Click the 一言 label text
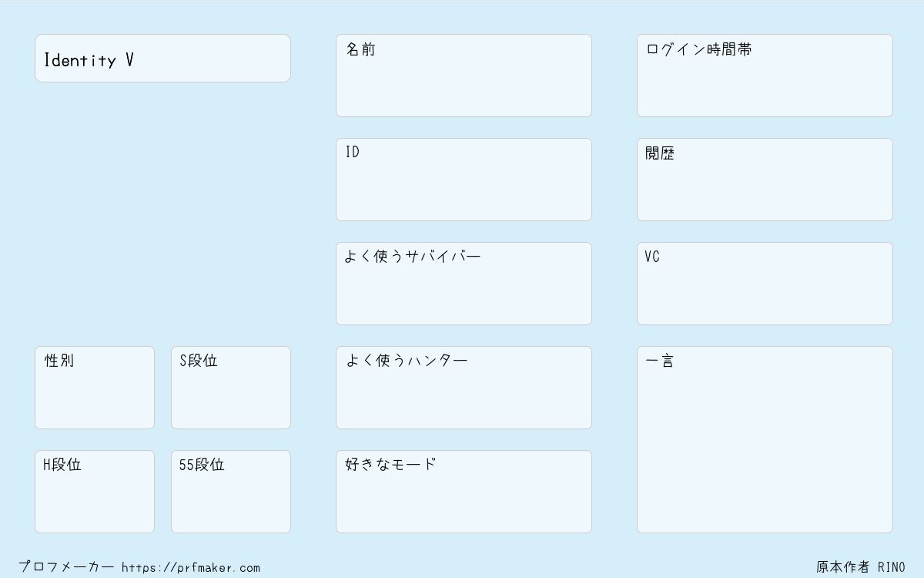 pyautogui.click(x=660, y=361)
